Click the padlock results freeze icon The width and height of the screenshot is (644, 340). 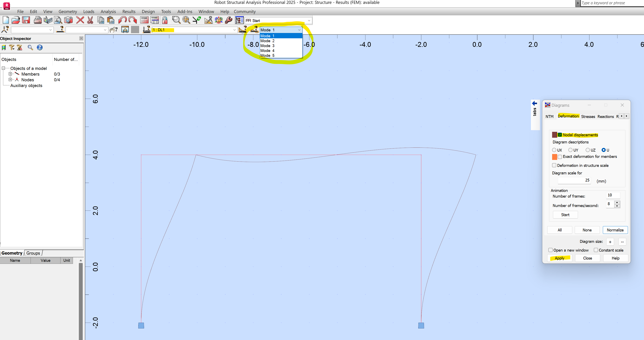tap(165, 20)
